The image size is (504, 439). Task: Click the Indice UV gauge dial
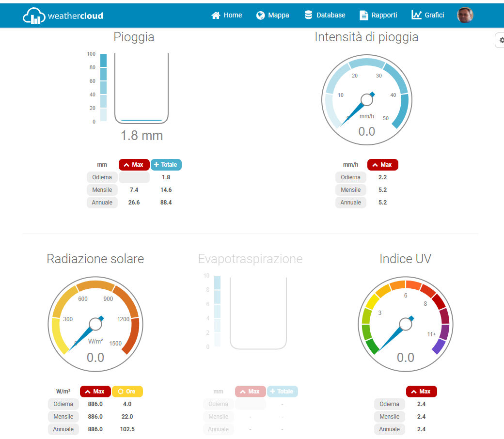pyautogui.click(x=406, y=323)
